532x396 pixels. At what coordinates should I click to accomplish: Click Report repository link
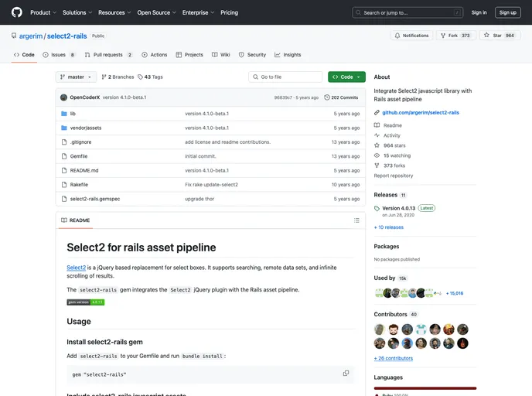point(394,176)
